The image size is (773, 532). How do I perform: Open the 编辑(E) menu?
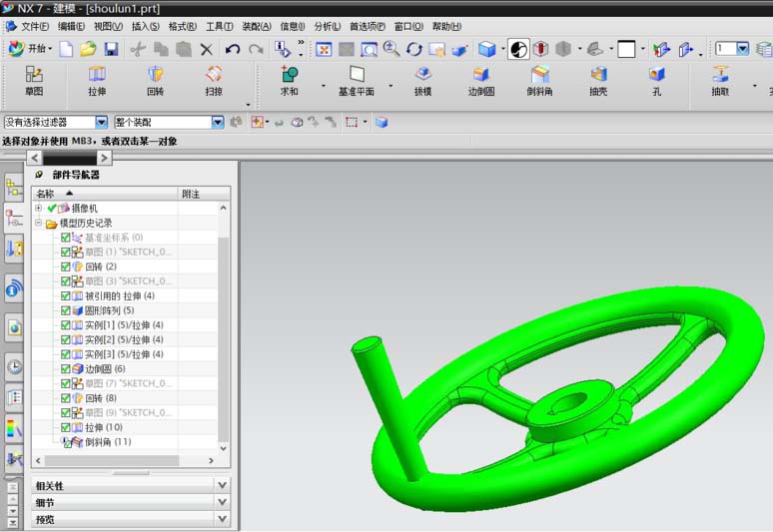[x=71, y=26]
